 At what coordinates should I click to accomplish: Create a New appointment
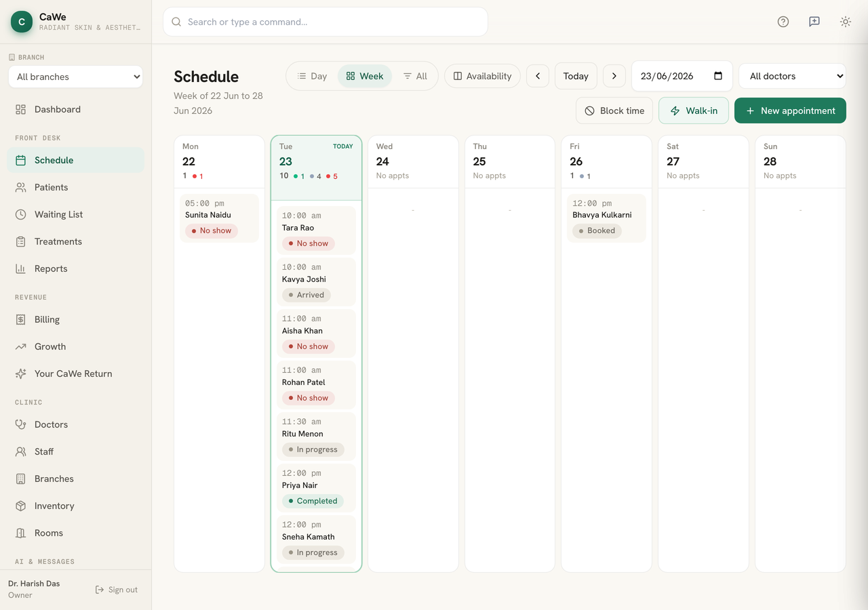(x=790, y=110)
